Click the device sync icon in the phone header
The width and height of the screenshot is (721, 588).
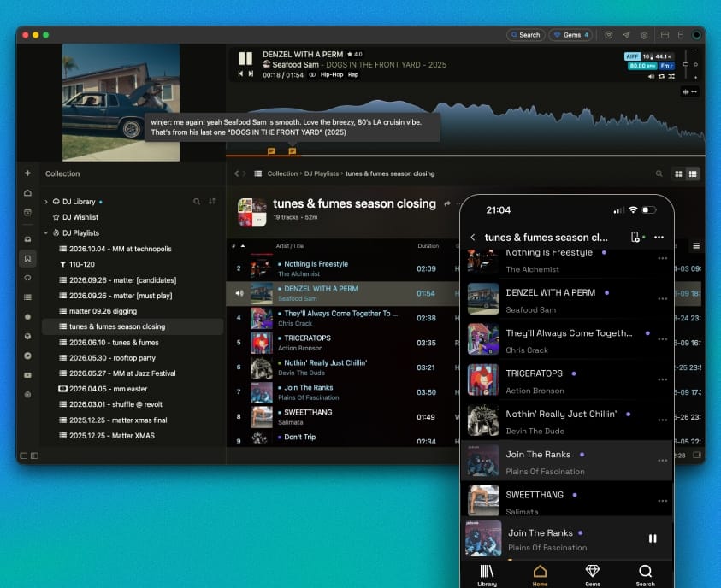point(636,237)
